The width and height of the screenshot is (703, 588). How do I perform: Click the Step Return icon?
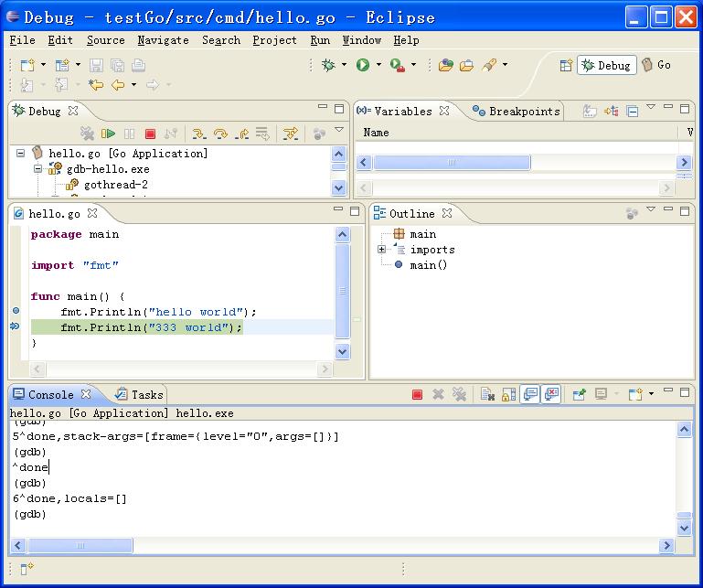pos(241,134)
